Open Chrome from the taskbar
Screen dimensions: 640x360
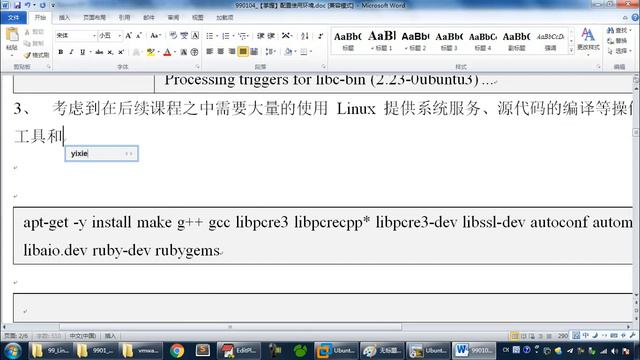(x=177, y=351)
